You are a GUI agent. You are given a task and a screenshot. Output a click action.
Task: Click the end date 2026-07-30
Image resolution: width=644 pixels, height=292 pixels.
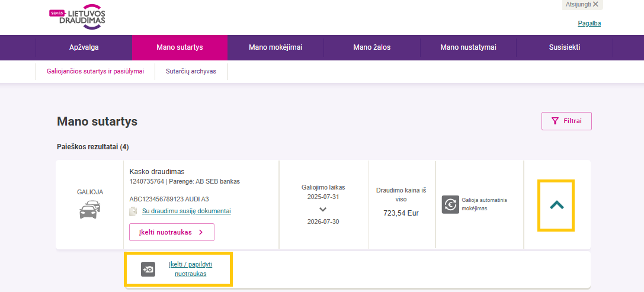[x=323, y=222]
